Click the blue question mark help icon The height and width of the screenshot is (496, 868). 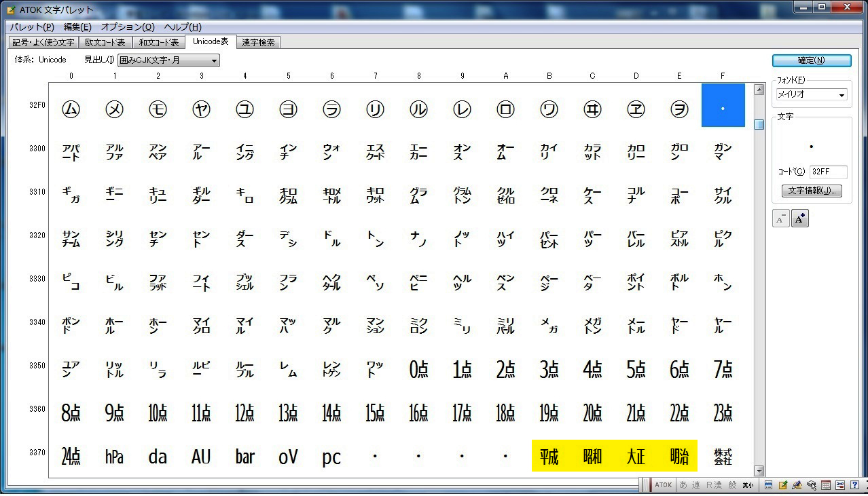pos(855,485)
